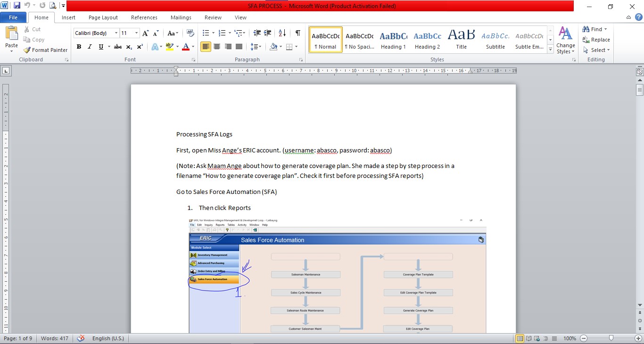
Task: Switch to the Page Layout tab
Action: [103, 17]
